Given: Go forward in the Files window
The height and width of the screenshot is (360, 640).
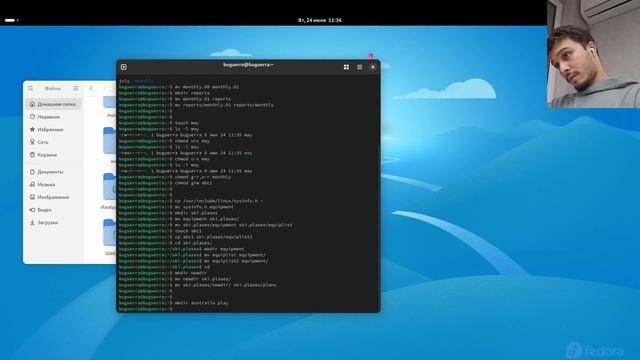Looking at the screenshot, I should pos(104,88).
